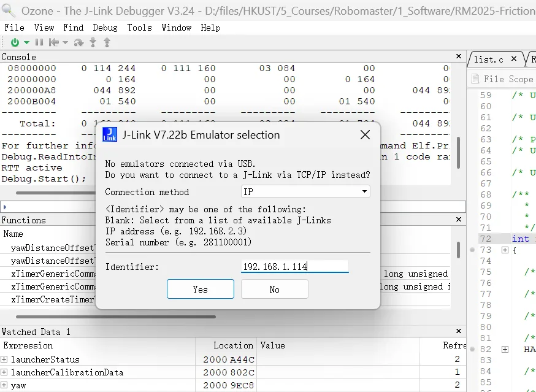Expand the launcherStatus watch expression
The width and height of the screenshot is (536, 392).
click(x=4, y=359)
